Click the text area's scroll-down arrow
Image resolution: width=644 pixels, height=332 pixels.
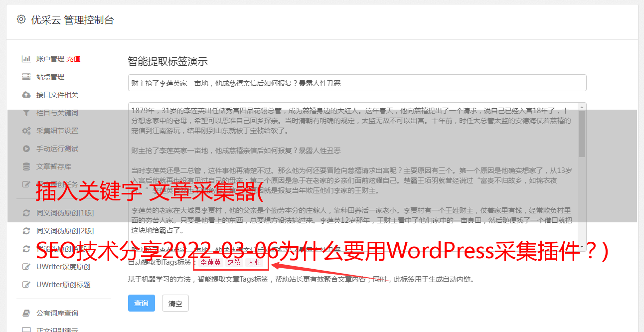point(582,247)
